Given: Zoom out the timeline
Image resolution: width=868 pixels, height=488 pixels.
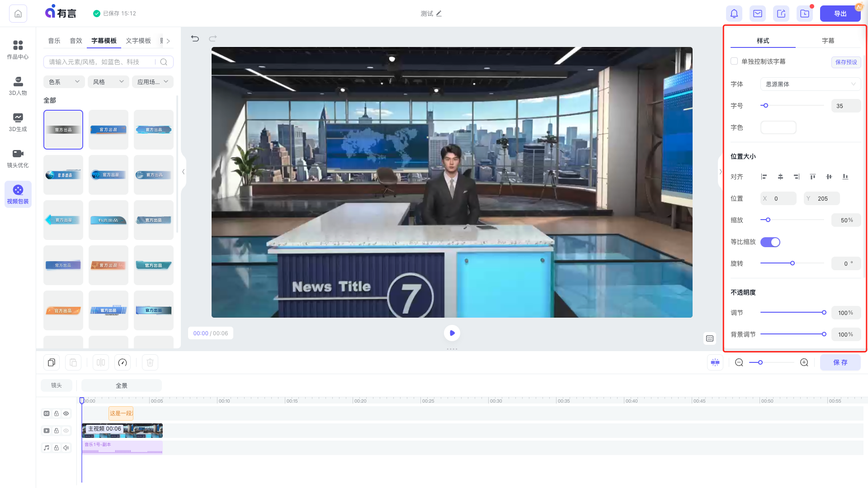Looking at the screenshot, I should coord(739,362).
